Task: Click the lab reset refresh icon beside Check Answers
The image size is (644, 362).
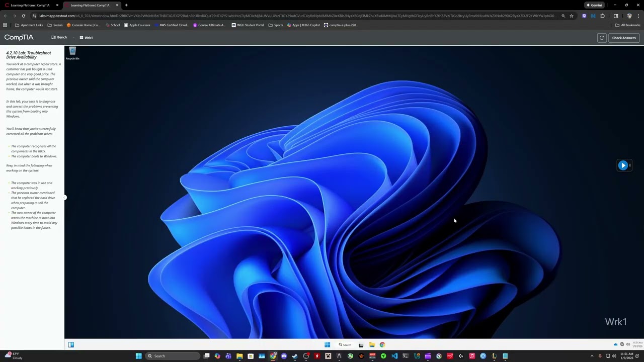Action: [601, 38]
